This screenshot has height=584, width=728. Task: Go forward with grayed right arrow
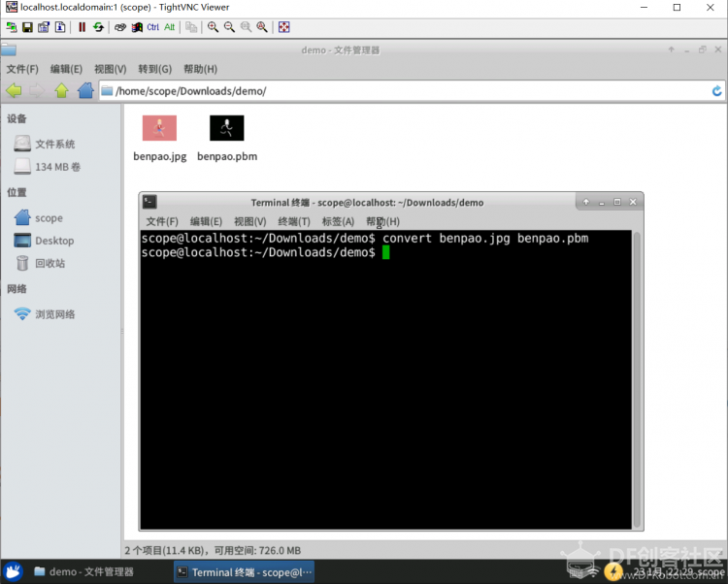[37, 90]
